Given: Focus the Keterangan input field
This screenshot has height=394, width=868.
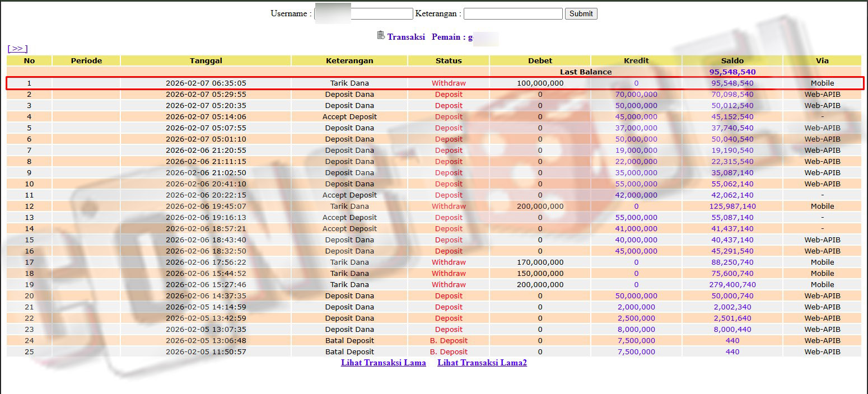Looking at the screenshot, I should click(512, 13).
